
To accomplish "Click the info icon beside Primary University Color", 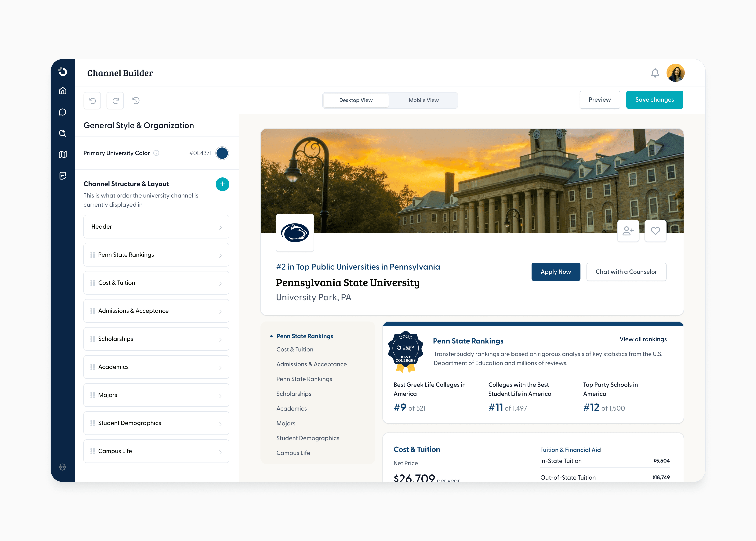I will [x=156, y=153].
